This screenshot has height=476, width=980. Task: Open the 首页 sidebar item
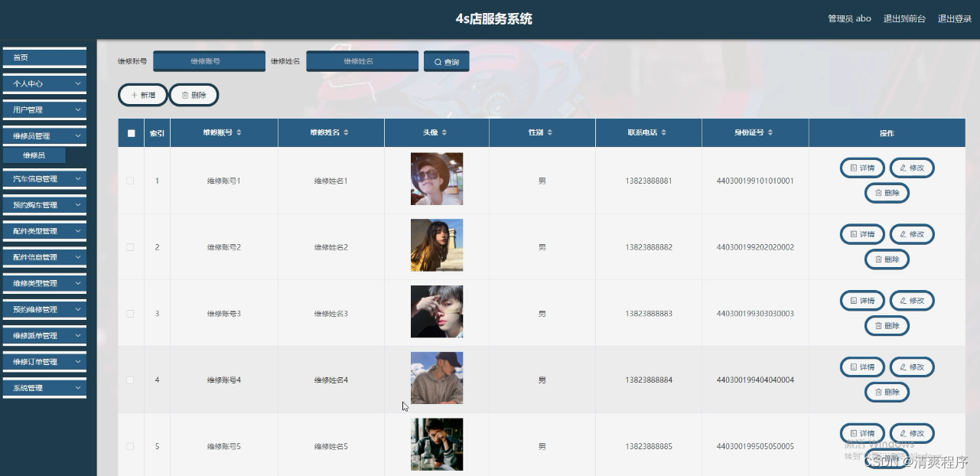44,56
